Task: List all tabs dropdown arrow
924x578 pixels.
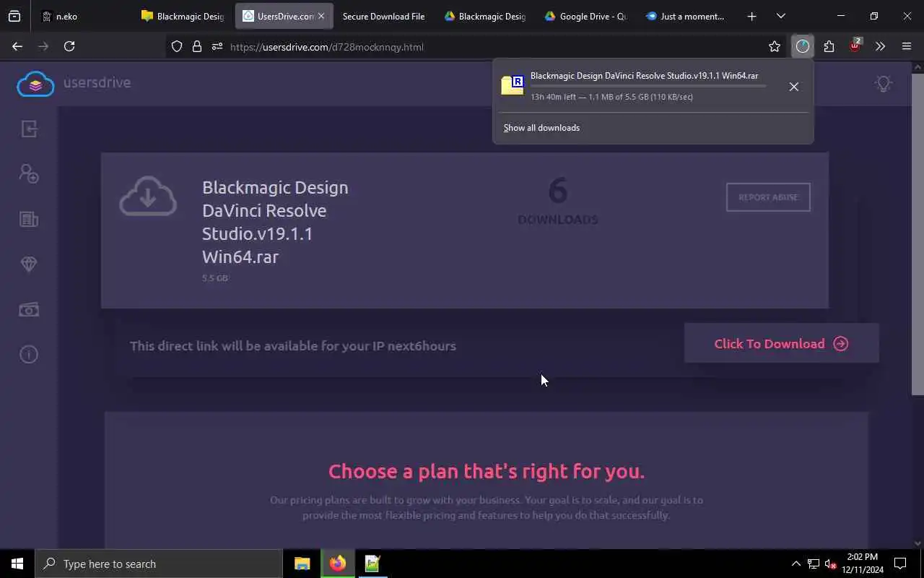Action: click(x=780, y=16)
